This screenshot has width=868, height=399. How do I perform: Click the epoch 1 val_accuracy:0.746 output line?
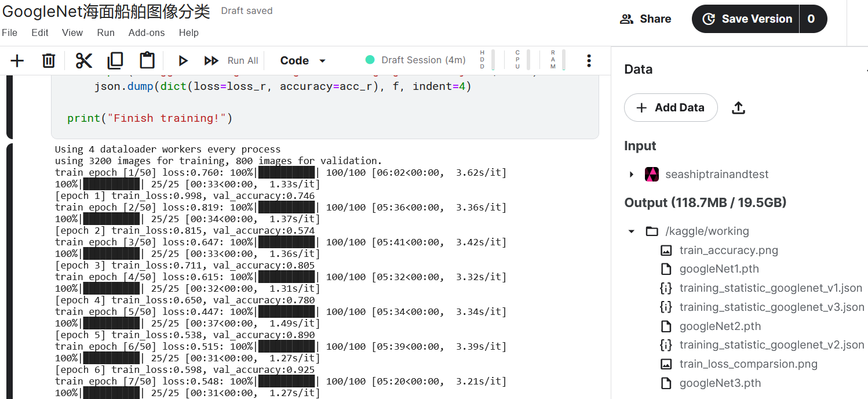[x=185, y=195]
